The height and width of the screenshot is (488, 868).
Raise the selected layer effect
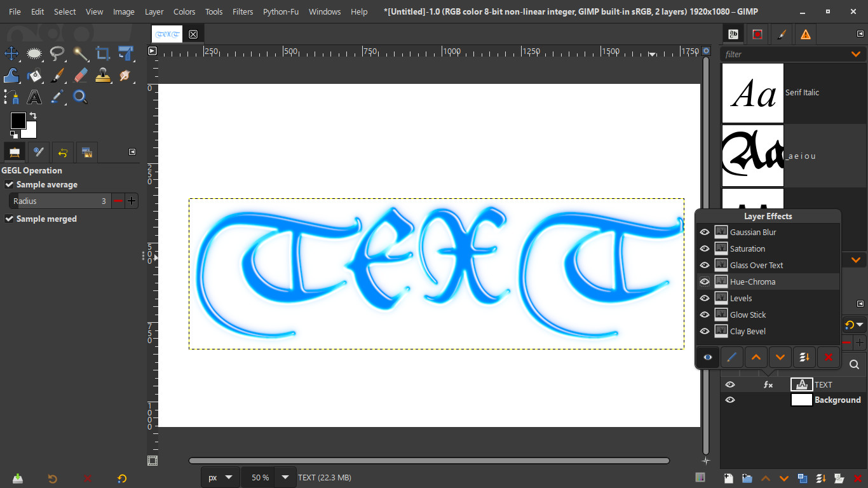point(756,357)
